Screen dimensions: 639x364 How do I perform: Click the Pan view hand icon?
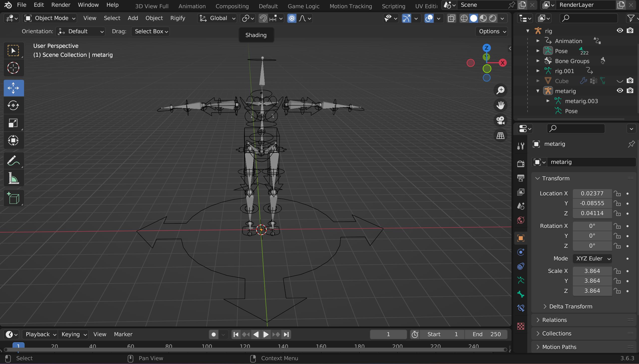click(500, 105)
